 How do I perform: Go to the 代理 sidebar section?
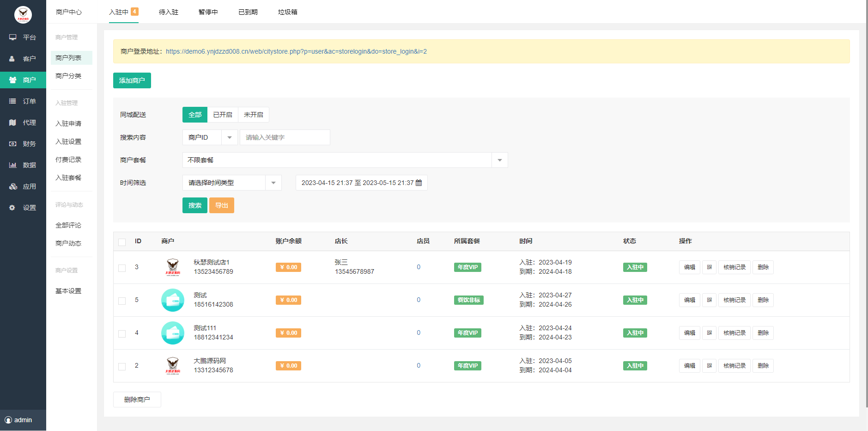pos(23,122)
